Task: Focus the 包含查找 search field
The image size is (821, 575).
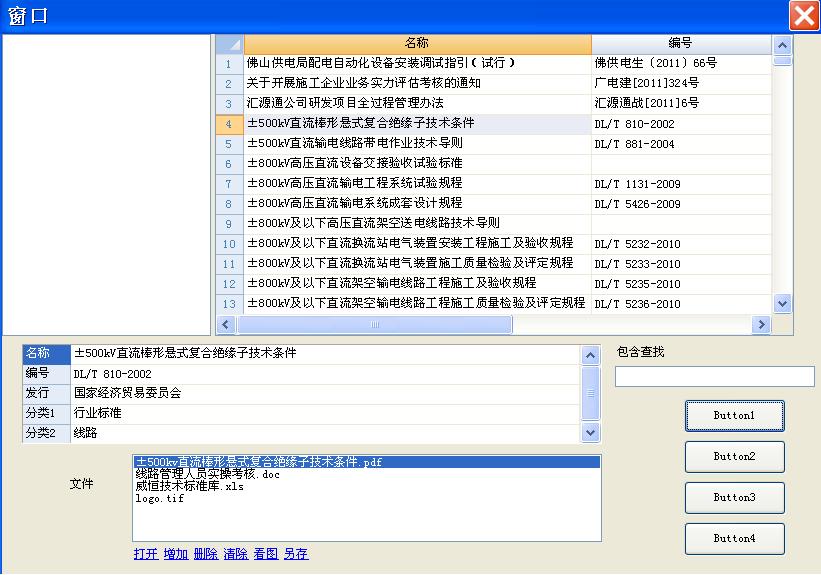Action: (x=714, y=377)
